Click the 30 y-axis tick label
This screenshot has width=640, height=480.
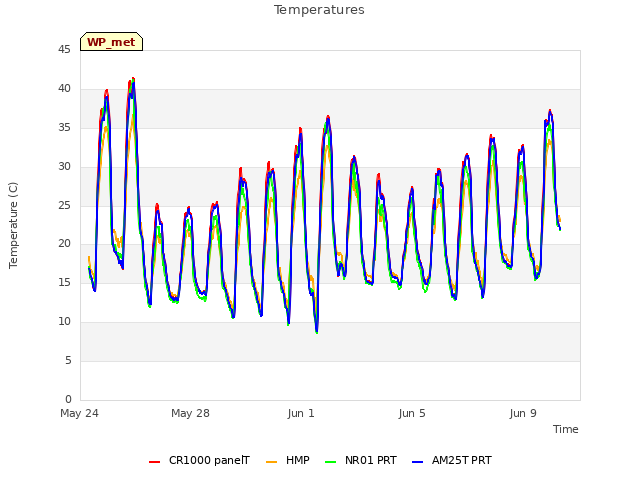[x=64, y=167]
